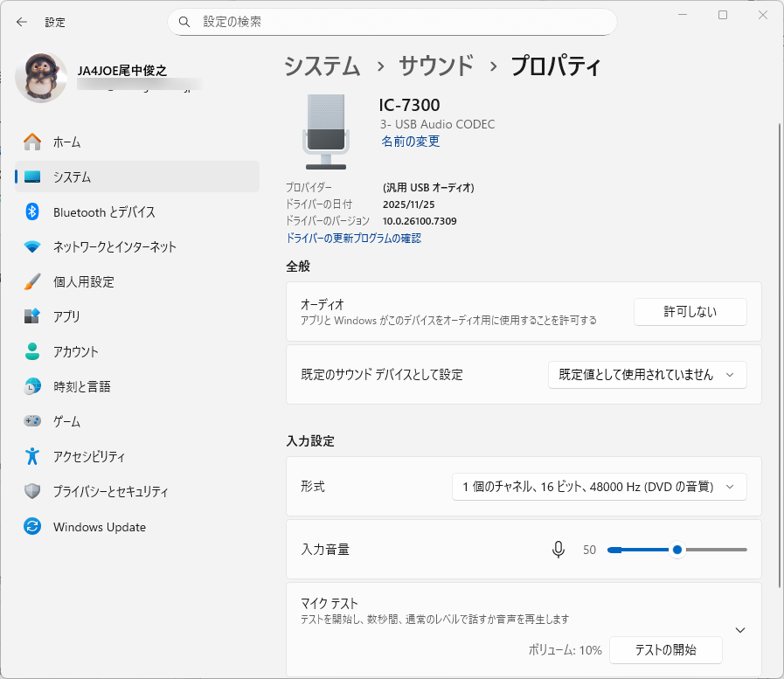This screenshot has height=679, width=784.
Task: Expand the マイク テスト section chevron
Action: tap(740, 630)
